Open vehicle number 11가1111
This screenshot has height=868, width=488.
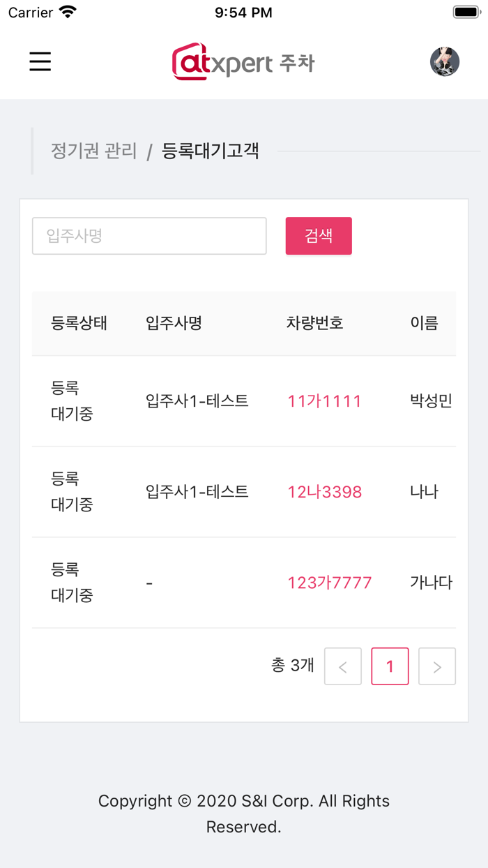pyautogui.click(x=324, y=401)
